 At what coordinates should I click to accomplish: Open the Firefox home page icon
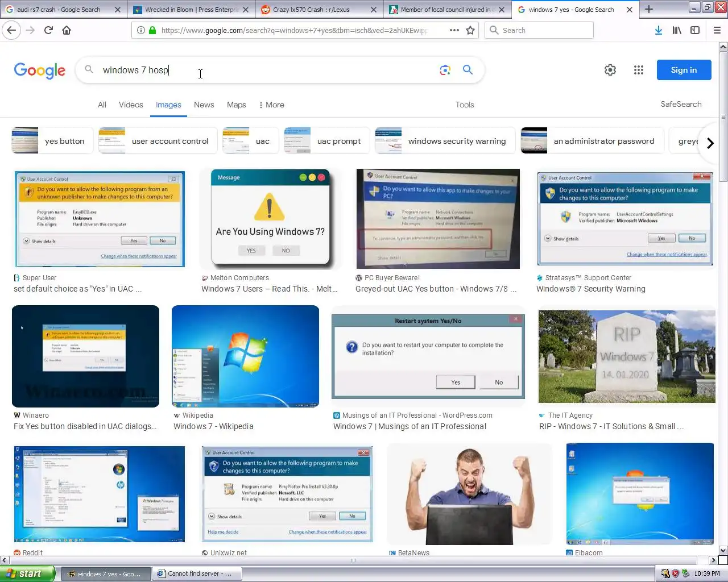(x=67, y=30)
